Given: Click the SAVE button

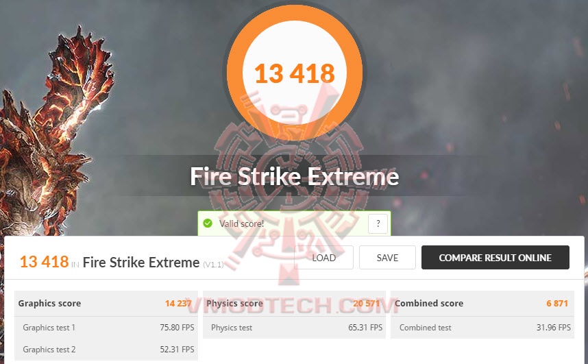Looking at the screenshot, I should pos(387,258).
